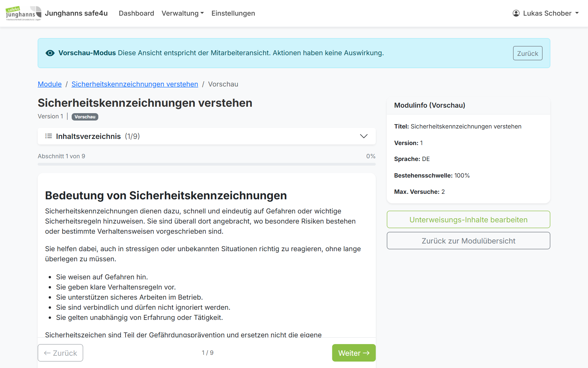588x368 pixels.
Task: Open the Lukas Schober account dropdown
Action: pyautogui.click(x=546, y=13)
